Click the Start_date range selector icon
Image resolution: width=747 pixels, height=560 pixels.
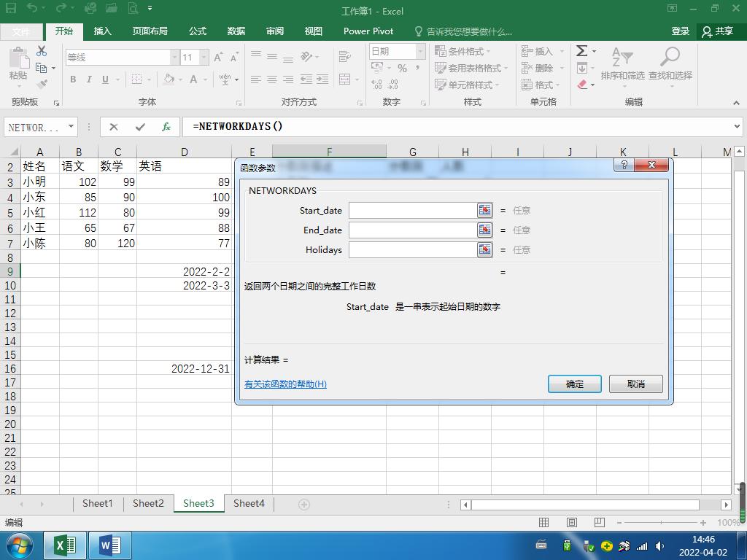[x=484, y=210]
